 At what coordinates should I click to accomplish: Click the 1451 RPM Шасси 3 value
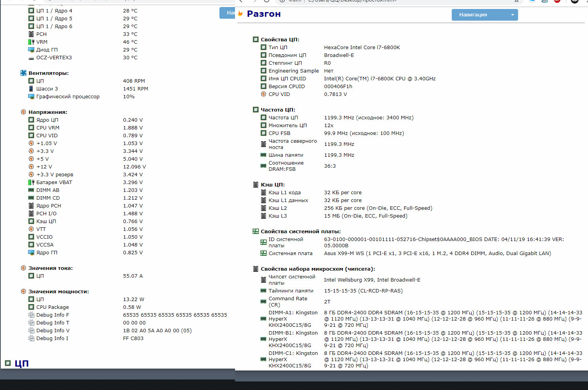(135, 89)
